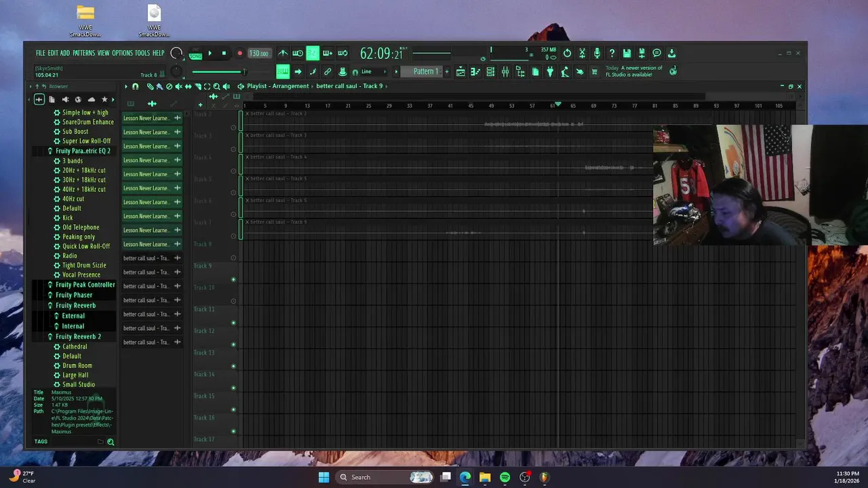The width and height of the screenshot is (868, 488).
Task: Click the TAGS label in browser
Action: 41,441
